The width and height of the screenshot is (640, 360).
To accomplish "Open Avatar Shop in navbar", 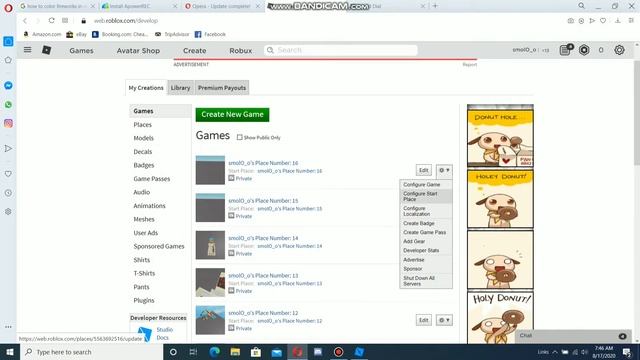I will click(x=138, y=51).
